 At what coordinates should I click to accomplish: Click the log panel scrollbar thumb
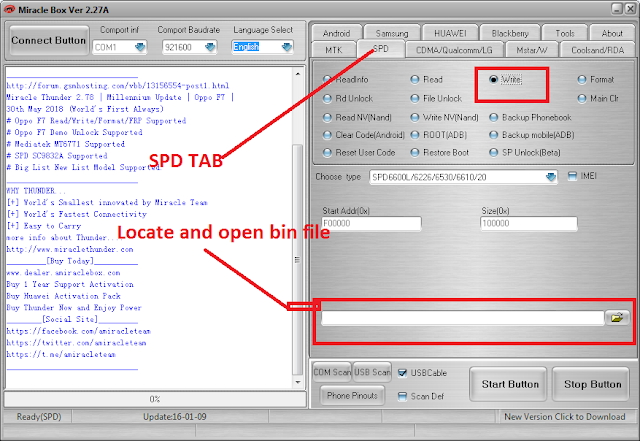click(298, 259)
